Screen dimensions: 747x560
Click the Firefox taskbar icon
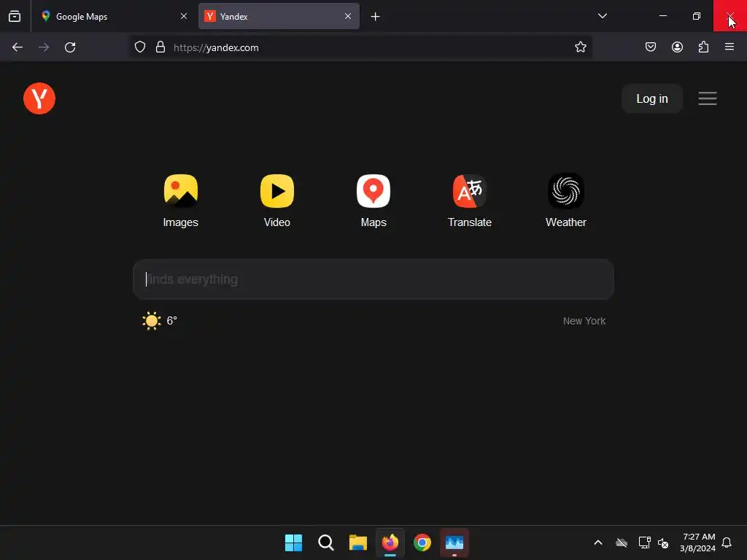point(390,542)
